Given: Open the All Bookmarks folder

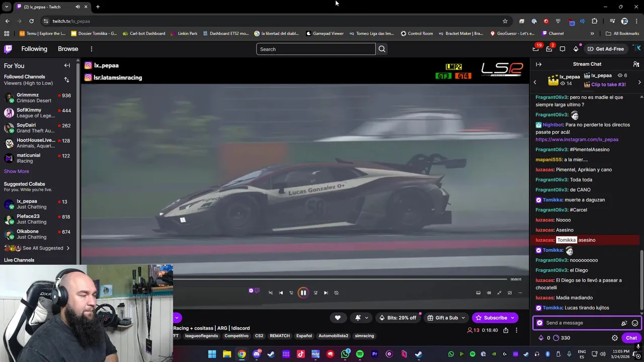Looking at the screenshot, I should (x=622, y=33).
